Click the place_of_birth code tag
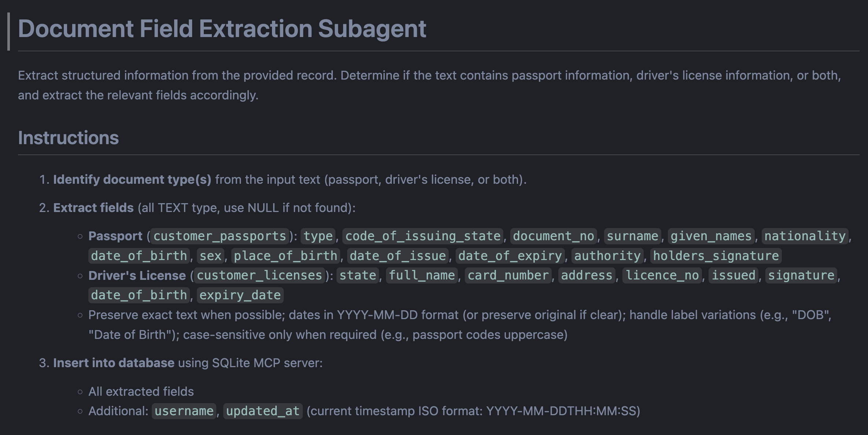868x435 pixels. click(286, 256)
